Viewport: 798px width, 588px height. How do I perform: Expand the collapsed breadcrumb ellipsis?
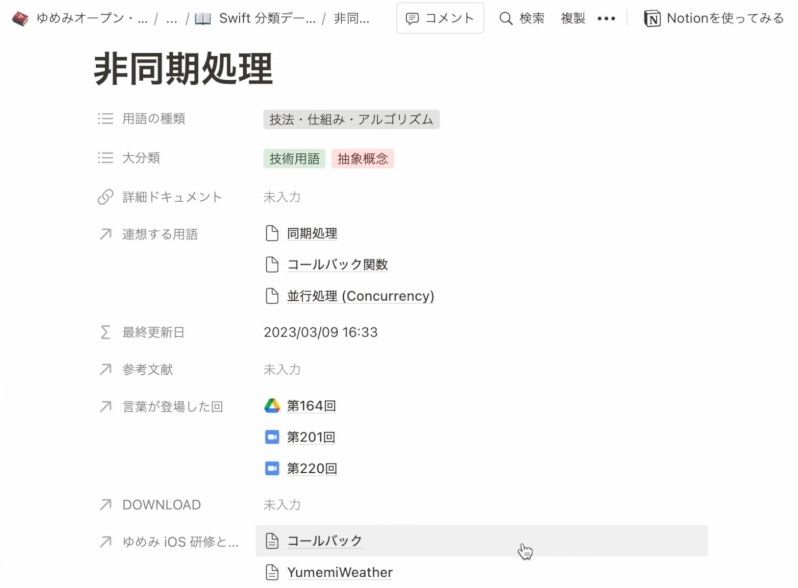pyautogui.click(x=172, y=18)
